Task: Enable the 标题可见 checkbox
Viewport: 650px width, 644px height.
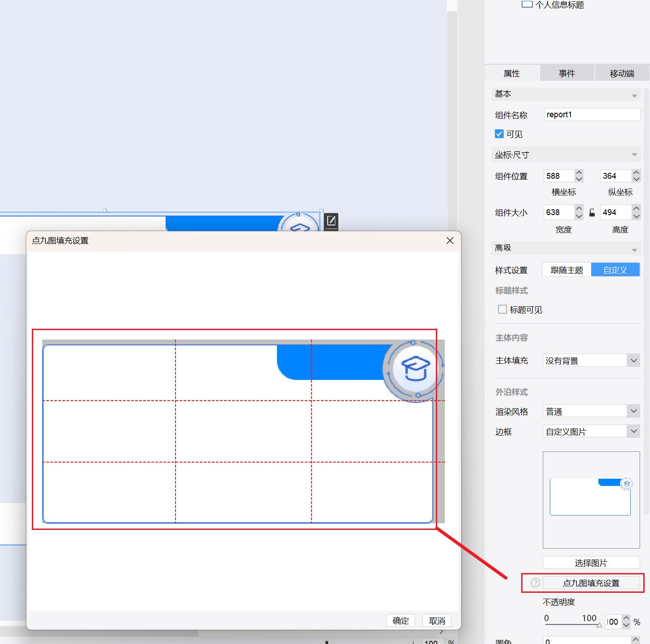Action: pyautogui.click(x=502, y=309)
